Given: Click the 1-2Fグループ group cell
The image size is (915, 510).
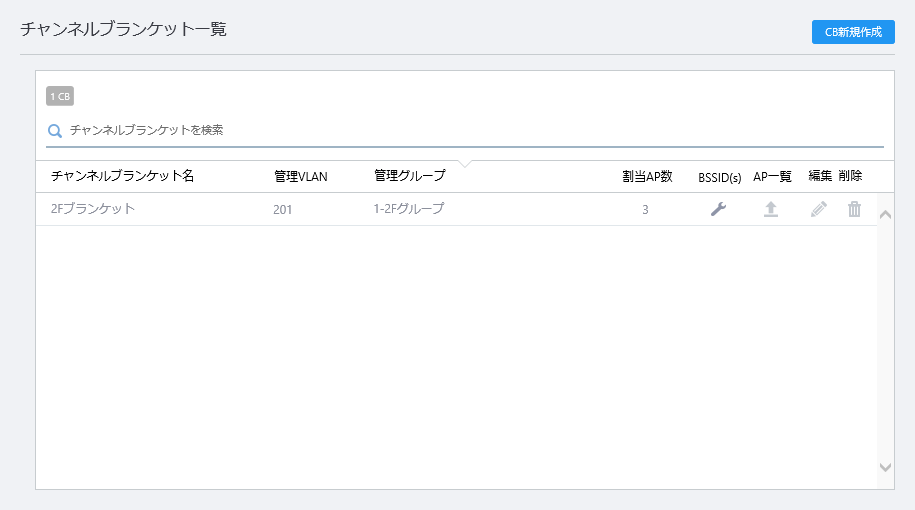Looking at the screenshot, I should tap(408, 208).
